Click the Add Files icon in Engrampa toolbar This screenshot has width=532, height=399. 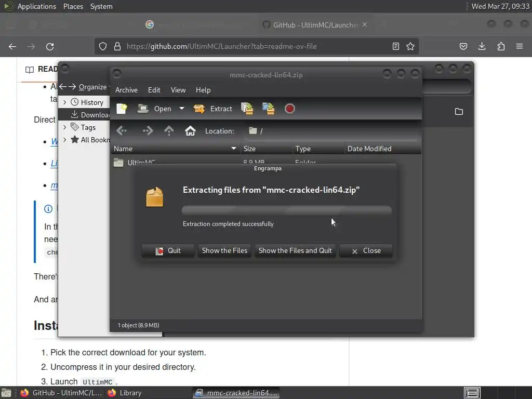pyautogui.click(x=247, y=109)
